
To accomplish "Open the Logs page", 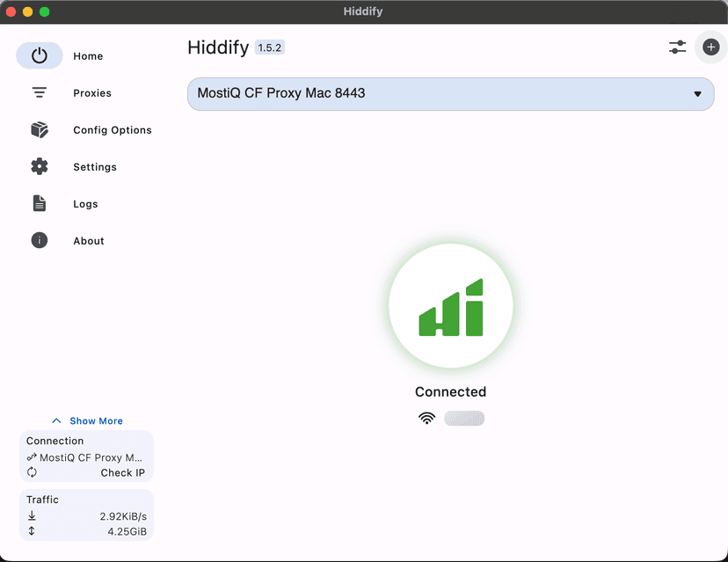I will [x=85, y=204].
